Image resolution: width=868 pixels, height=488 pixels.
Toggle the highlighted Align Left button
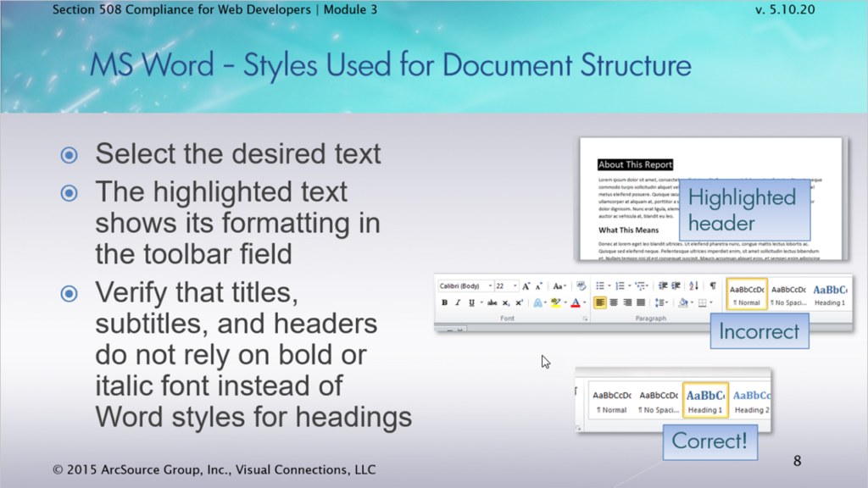pyautogui.click(x=600, y=302)
